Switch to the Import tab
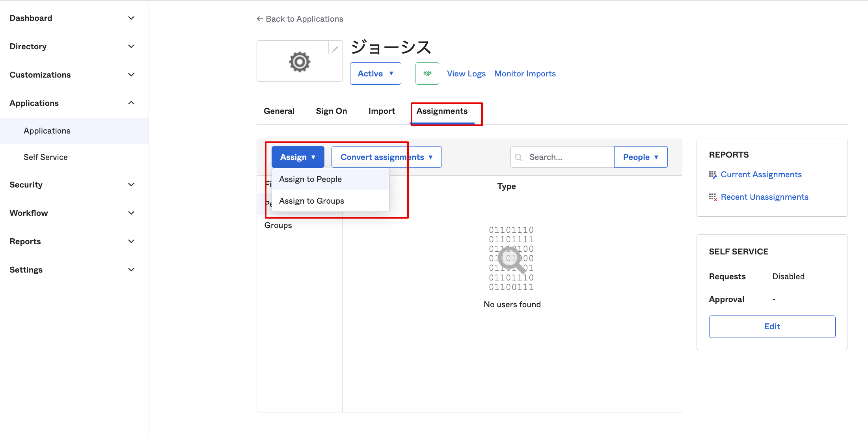 pos(381,111)
